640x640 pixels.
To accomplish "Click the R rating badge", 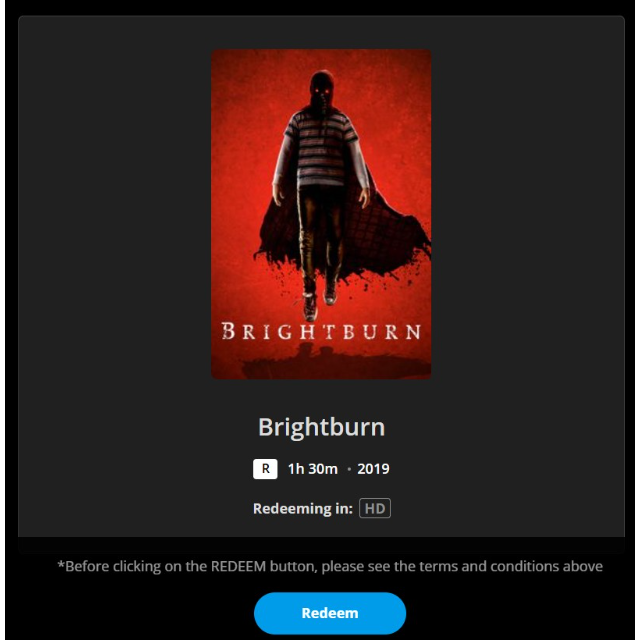I will coord(265,469).
